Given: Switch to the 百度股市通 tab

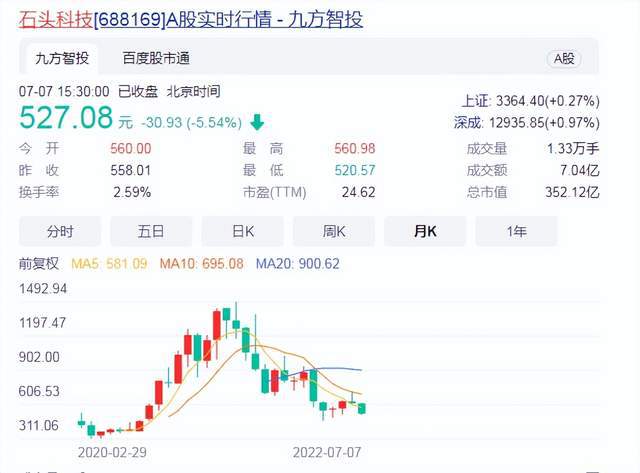Looking at the screenshot, I should [x=156, y=58].
